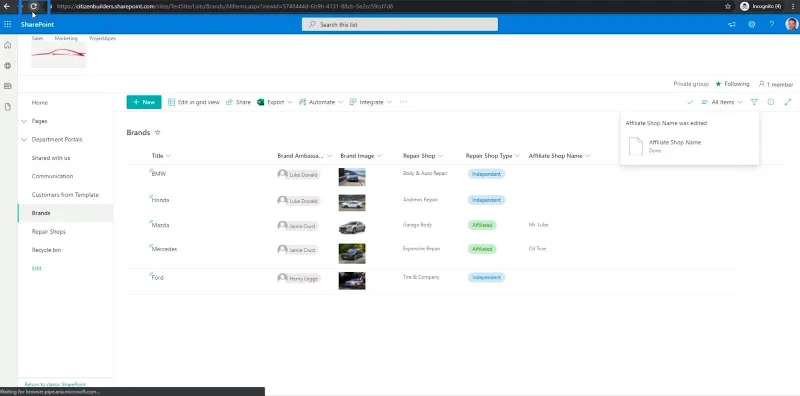Open Henry Legge persona on Ford row
The image size is (800, 396).
click(x=299, y=278)
